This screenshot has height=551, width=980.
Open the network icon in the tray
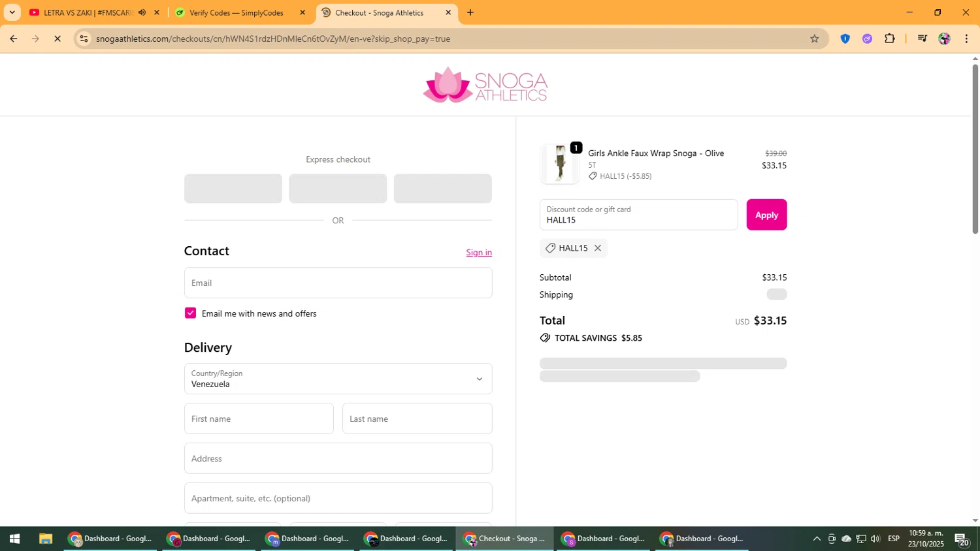click(x=861, y=539)
